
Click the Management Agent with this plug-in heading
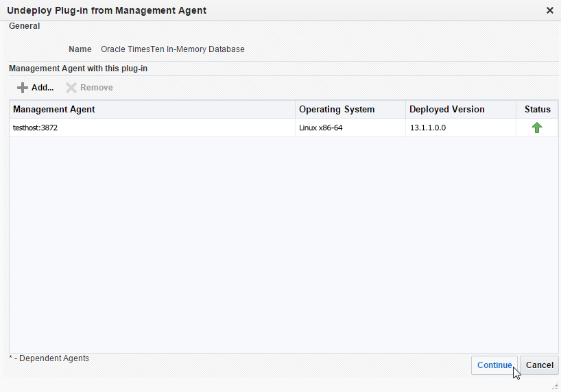point(78,69)
